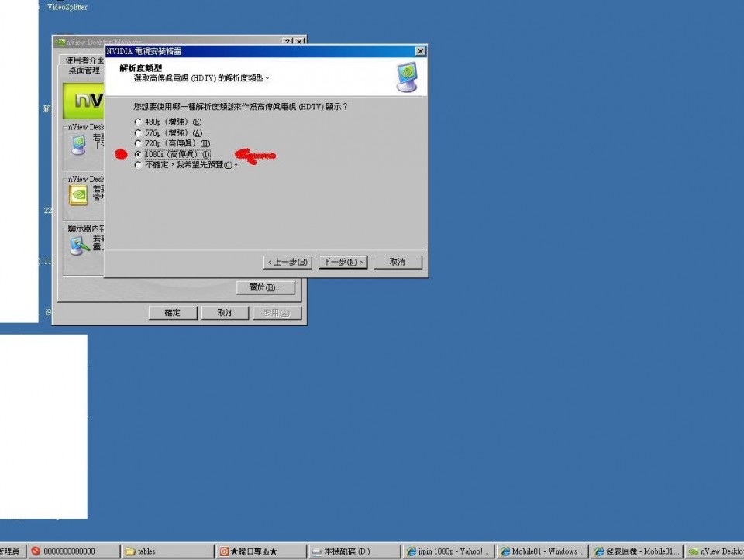This screenshot has height=560, width=744.
Task: Open the tables folder taskbar item
Action: [x=168, y=551]
